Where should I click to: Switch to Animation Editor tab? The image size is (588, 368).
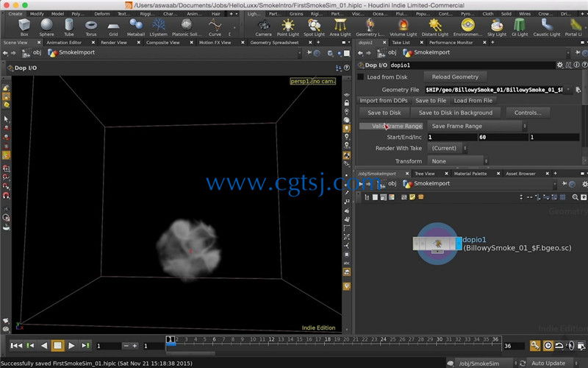64,43
